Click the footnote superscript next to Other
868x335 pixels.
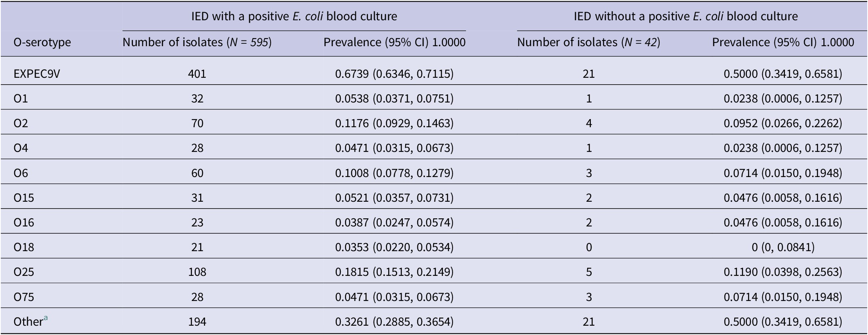pos(46,318)
